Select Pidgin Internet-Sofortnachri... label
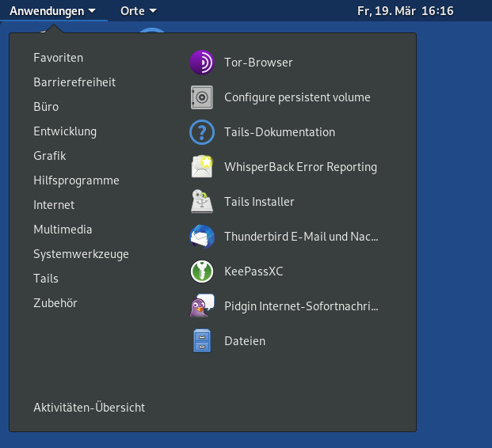492x448 pixels. 301,306
